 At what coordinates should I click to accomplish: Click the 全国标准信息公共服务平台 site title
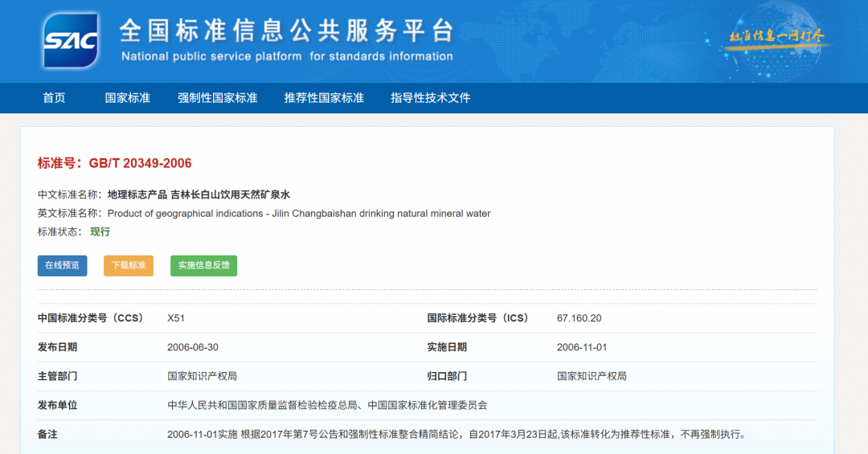pos(286,31)
